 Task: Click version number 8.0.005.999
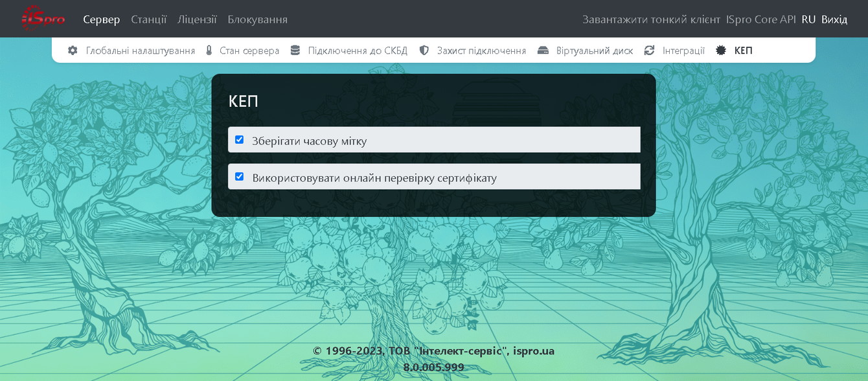433,367
